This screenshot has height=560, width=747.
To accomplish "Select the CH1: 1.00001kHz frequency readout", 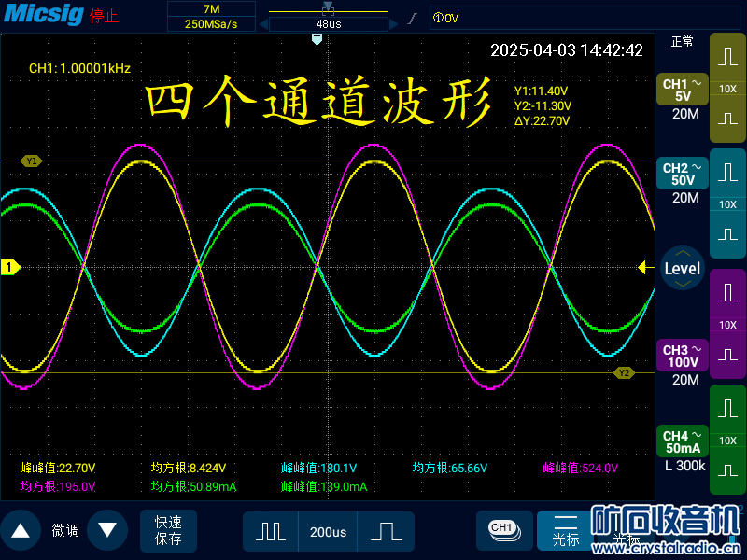I will (79, 68).
